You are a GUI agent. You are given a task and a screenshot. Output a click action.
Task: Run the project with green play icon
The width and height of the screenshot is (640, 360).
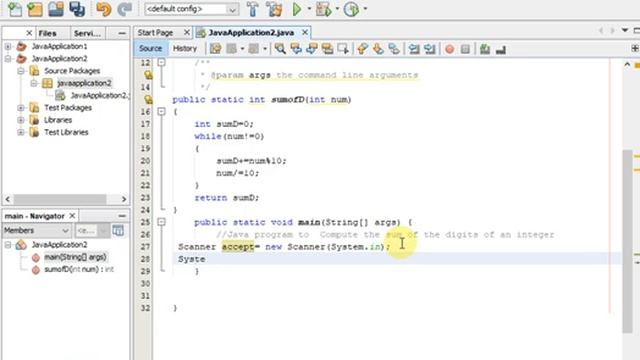pos(297,9)
